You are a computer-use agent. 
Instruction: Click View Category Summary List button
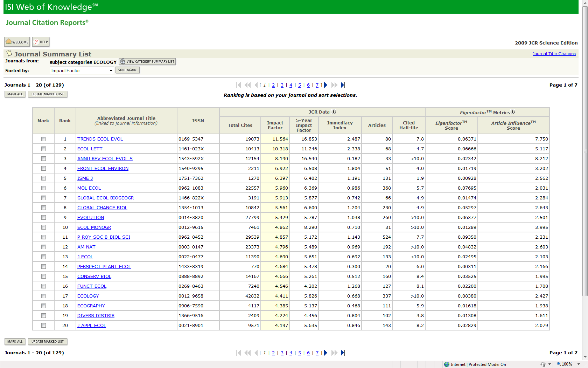147,62
